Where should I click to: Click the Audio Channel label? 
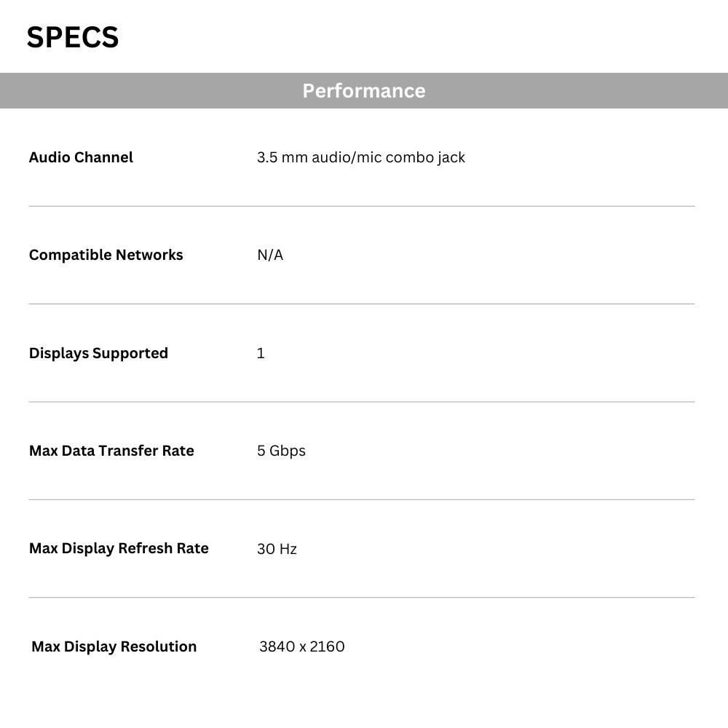[81, 157]
